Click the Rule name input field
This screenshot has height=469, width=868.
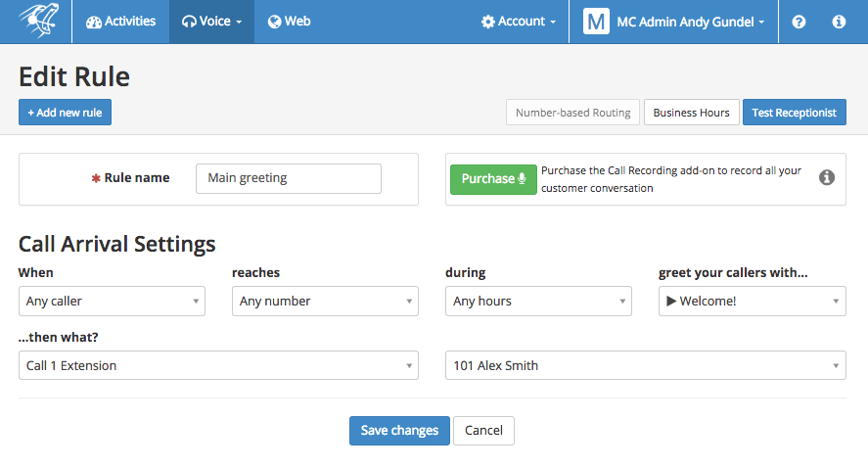click(x=289, y=178)
